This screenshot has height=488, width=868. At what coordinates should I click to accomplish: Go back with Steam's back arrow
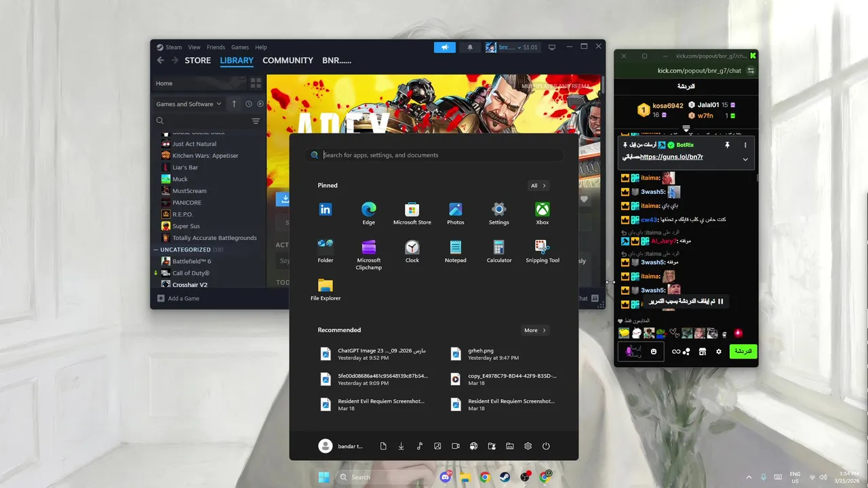coord(161,60)
